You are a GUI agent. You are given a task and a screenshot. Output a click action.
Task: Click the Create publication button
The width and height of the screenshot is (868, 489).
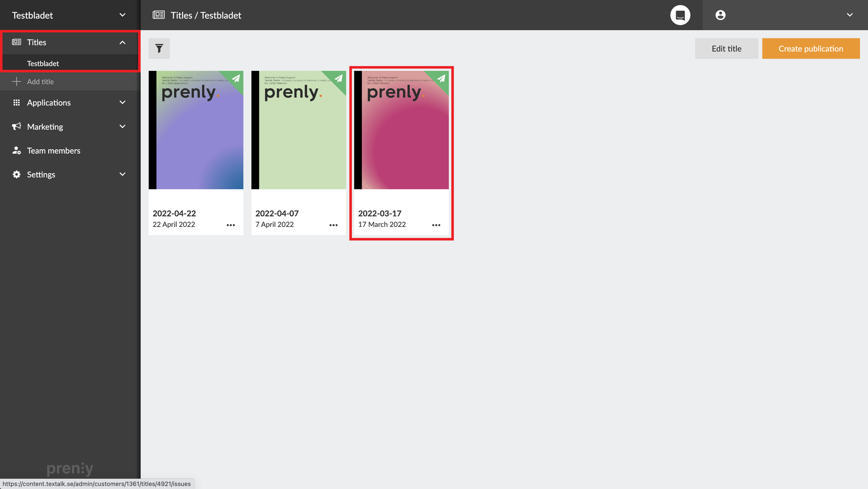(810, 49)
